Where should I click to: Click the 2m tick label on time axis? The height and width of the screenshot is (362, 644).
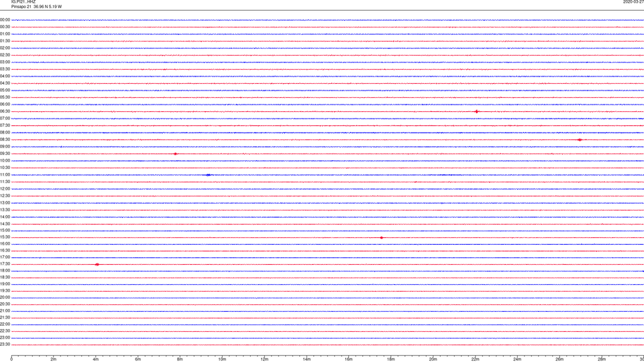[x=54, y=359]
